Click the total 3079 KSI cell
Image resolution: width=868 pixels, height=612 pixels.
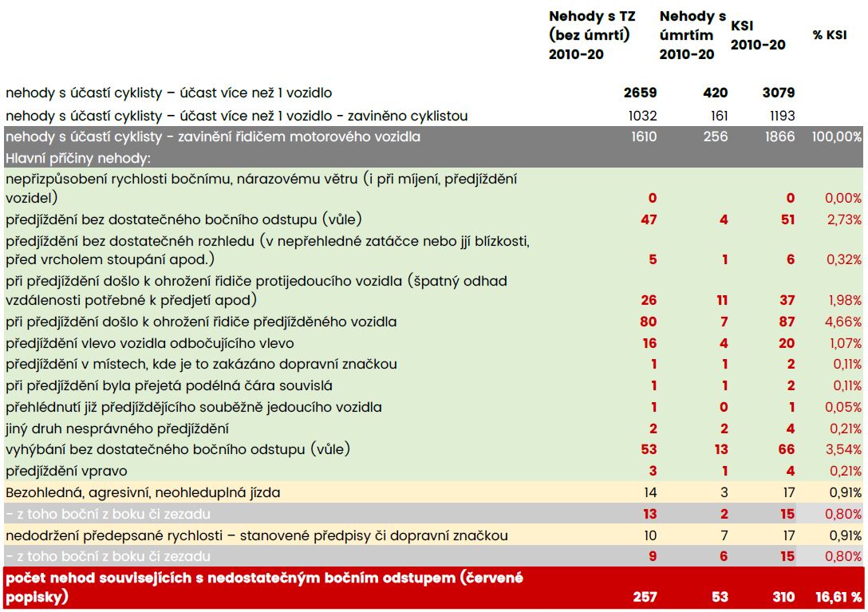pyautogui.click(x=779, y=93)
